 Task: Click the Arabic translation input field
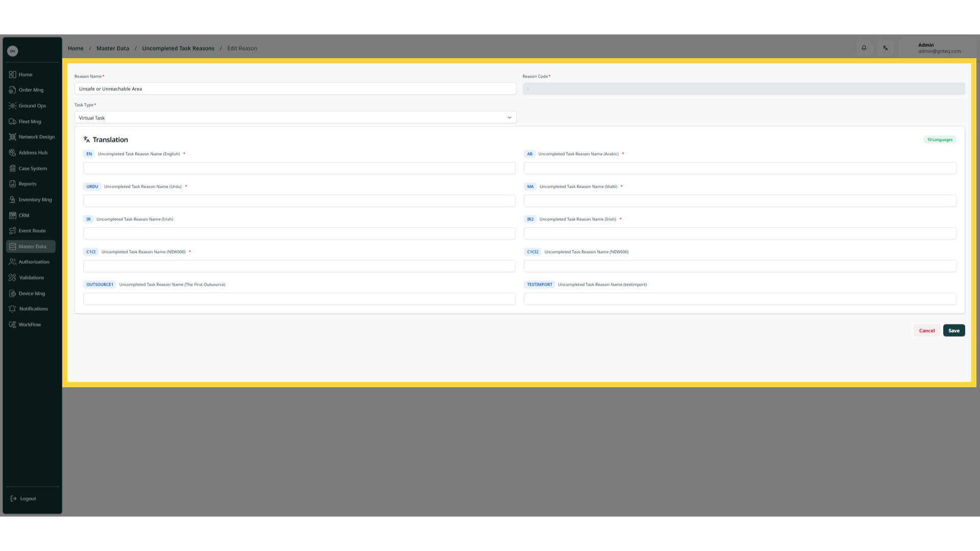[x=740, y=168]
